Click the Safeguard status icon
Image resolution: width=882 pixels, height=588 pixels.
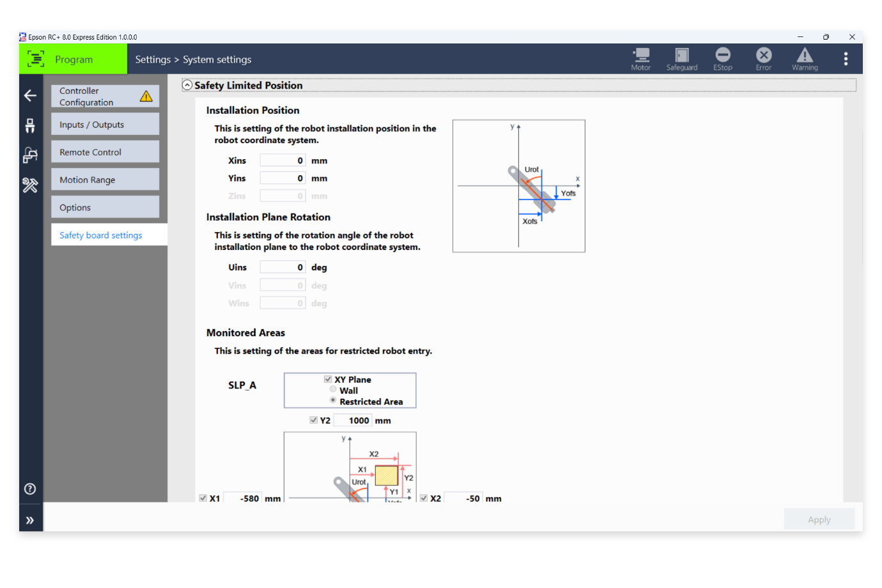point(681,56)
